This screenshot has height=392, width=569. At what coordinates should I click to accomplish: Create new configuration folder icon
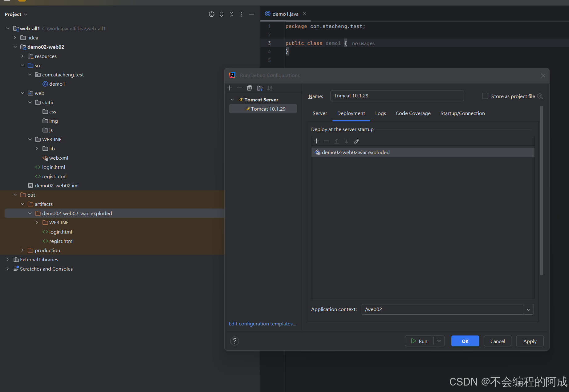tap(260, 88)
